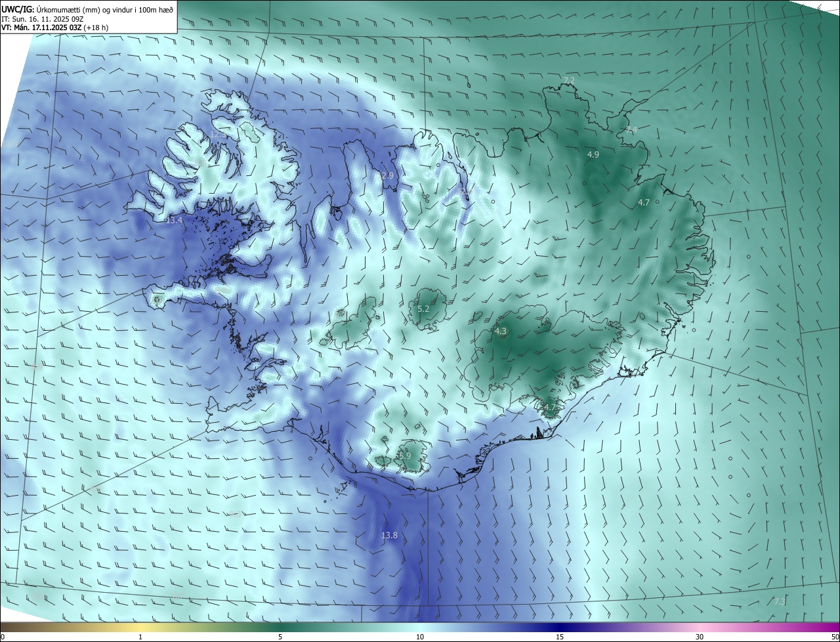The height and width of the screenshot is (642, 840).
Task: Click the 7.3 value in the southeast ocean corner
Action: click(x=780, y=602)
